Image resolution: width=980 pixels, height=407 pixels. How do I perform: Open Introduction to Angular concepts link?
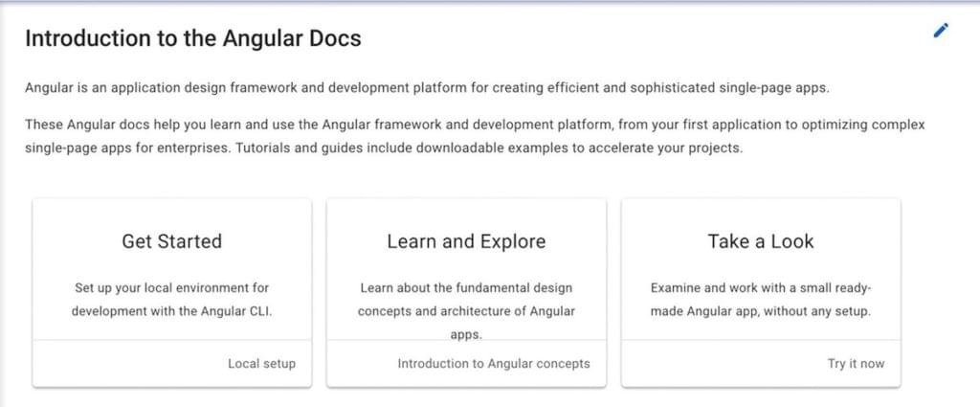tap(494, 364)
